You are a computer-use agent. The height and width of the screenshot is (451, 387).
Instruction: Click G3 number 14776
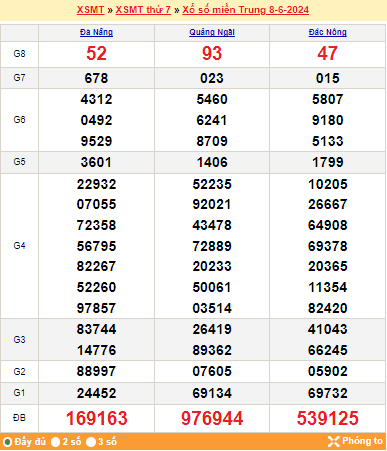coord(96,350)
